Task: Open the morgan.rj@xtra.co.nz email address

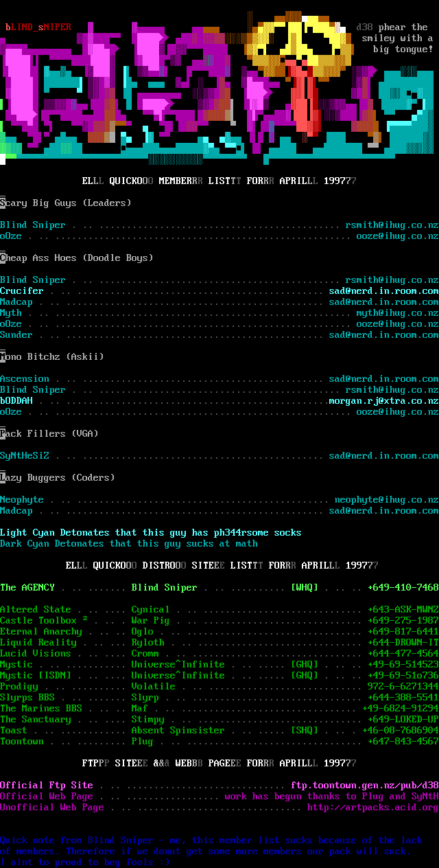Action: coord(383,401)
